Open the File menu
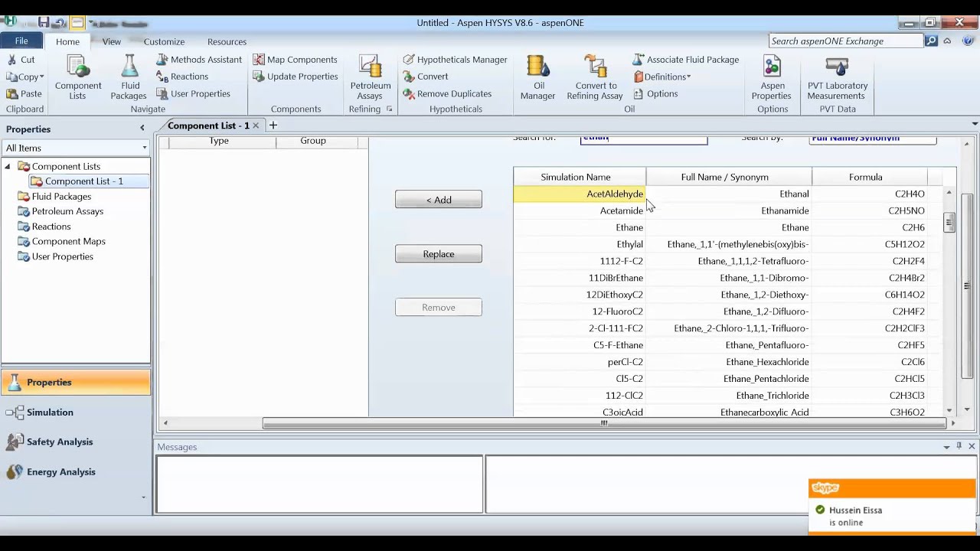The width and height of the screenshot is (980, 551). [21, 41]
